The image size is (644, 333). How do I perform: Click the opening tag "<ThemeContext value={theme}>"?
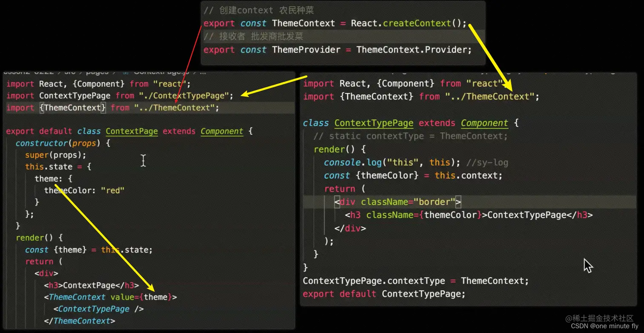coord(110,297)
